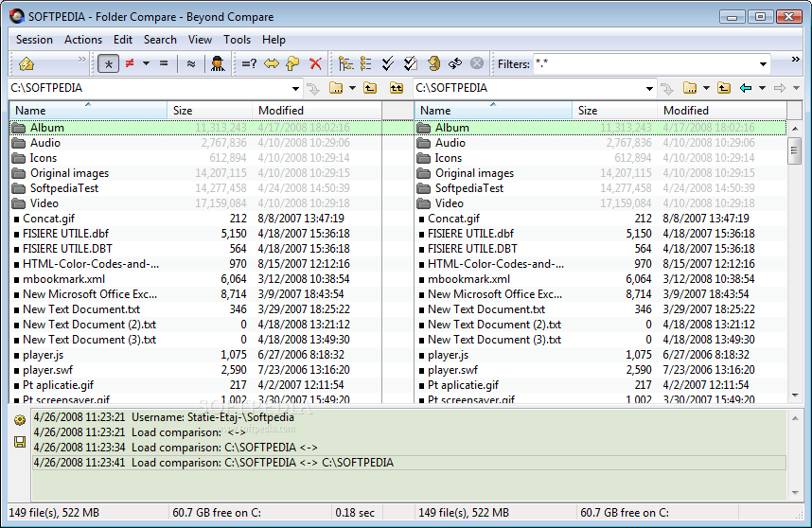The height and width of the screenshot is (528, 812).
Task: Select player.swf in right pane
Action: (x=601, y=370)
